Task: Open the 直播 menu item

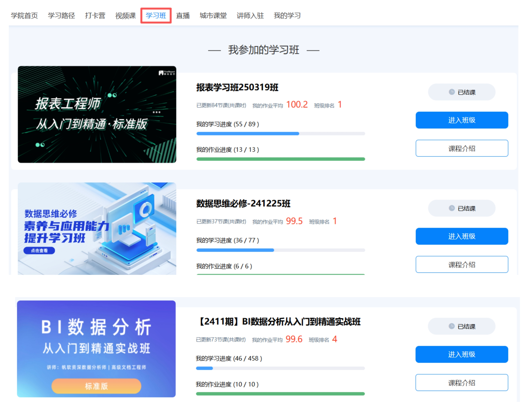Action: click(x=183, y=16)
